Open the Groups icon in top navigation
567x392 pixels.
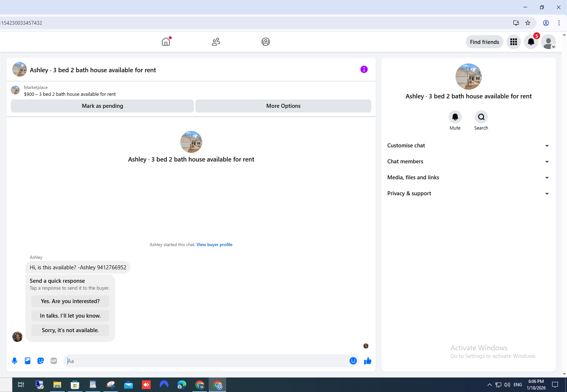tap(266, 42)
